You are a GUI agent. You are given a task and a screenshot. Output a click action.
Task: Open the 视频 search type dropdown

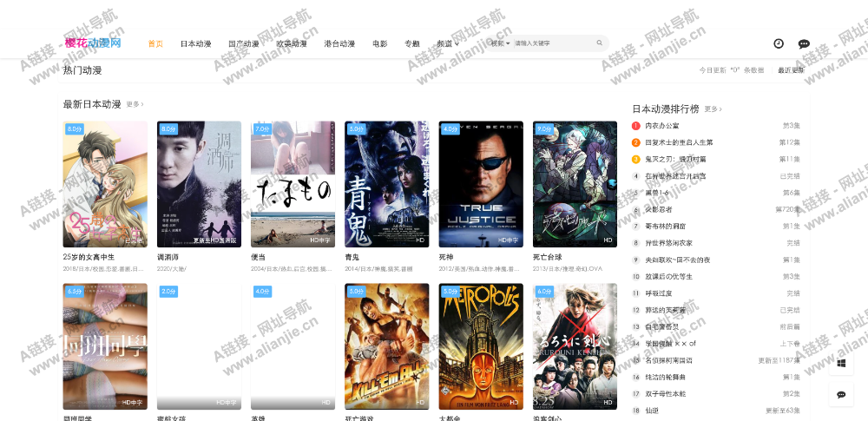(500, 43)
